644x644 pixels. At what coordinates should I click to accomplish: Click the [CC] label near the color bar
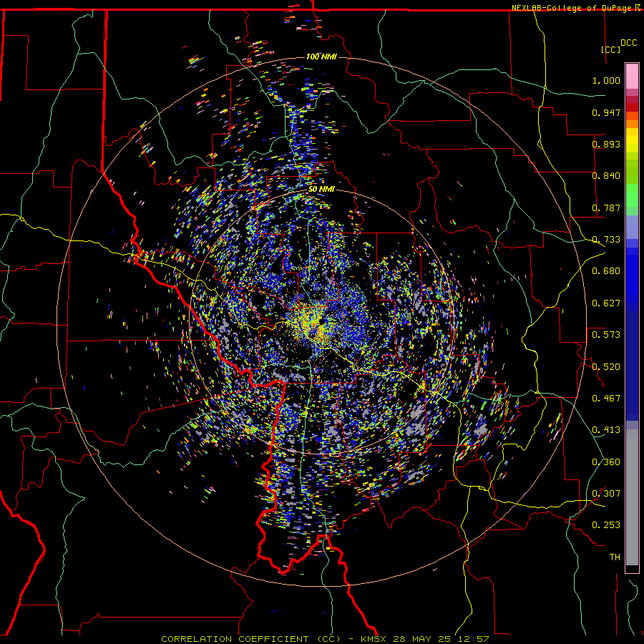pyautogui.click(x=611, y=49)
